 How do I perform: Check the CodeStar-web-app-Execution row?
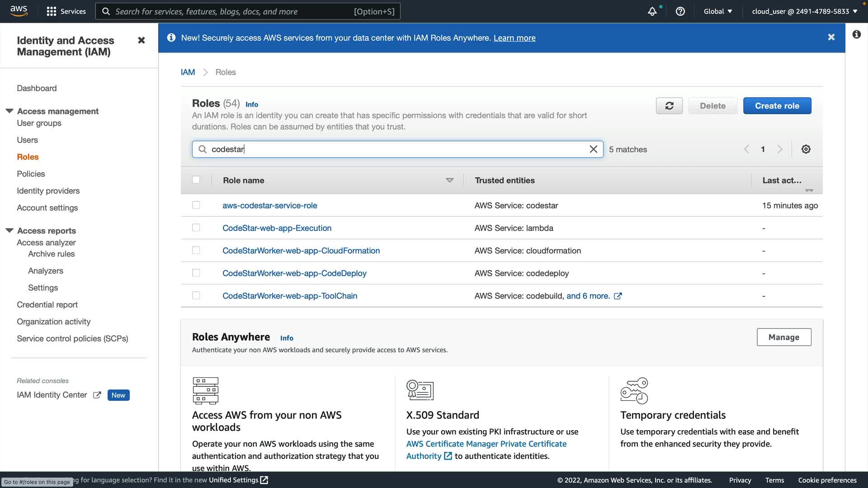coord(196,228)
